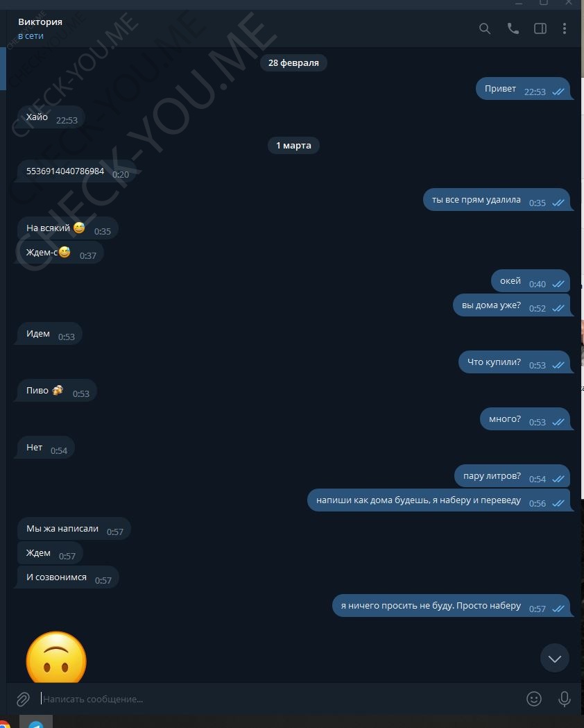Select the card number message 5536914040786984
584x728 pixels.
click(x=76, y=171)
